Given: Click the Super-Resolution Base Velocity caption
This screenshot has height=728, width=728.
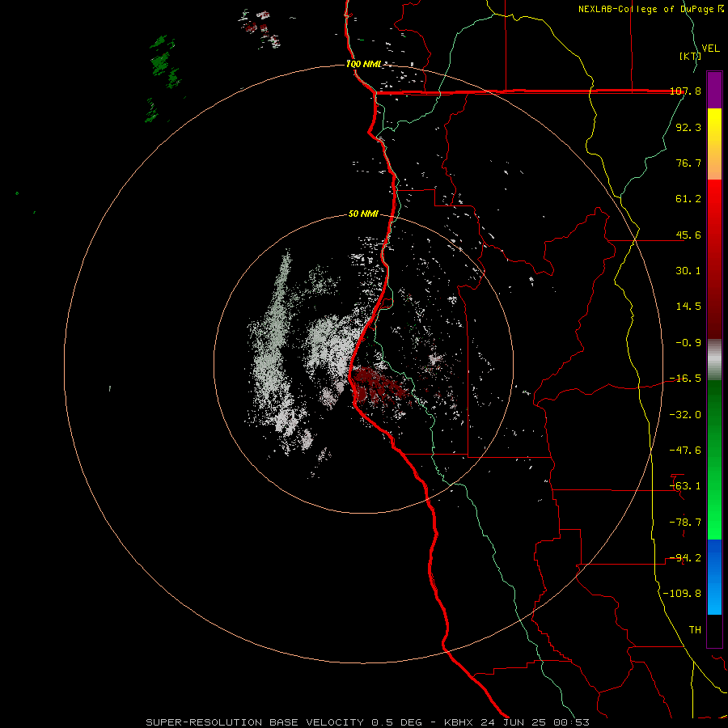Looking at the screenshot, I should (x=368, y=722).
